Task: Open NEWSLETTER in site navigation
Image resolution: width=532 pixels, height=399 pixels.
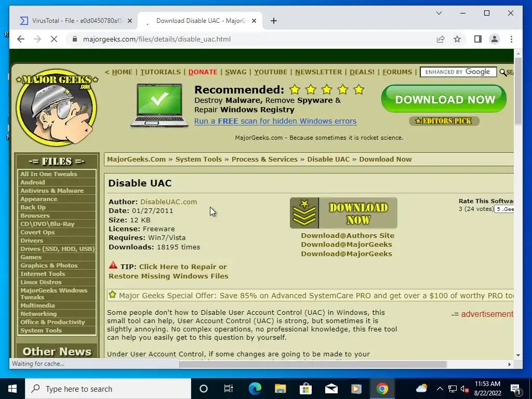Action: (318, 72)
